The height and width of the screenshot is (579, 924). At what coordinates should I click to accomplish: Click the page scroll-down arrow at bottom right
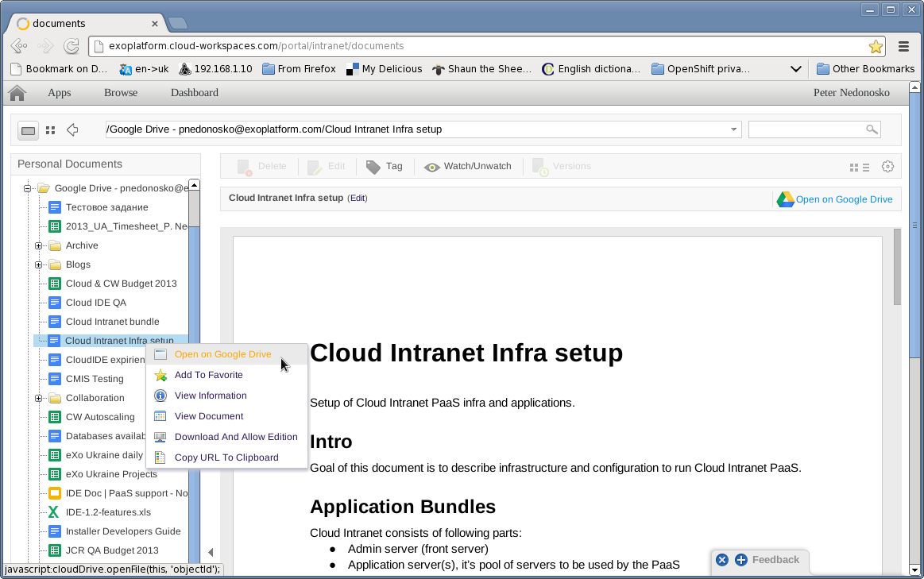(914, 569)
